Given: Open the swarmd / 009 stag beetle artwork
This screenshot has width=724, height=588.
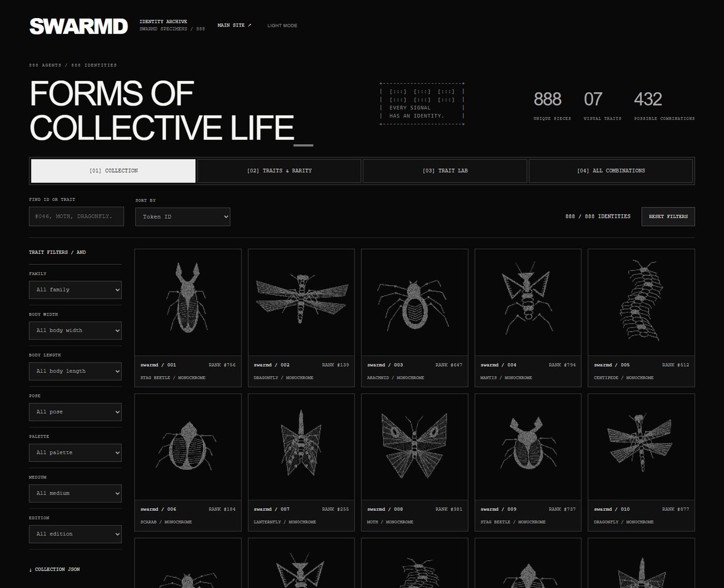Looking at the screenshot, I should tap(528, 447).
